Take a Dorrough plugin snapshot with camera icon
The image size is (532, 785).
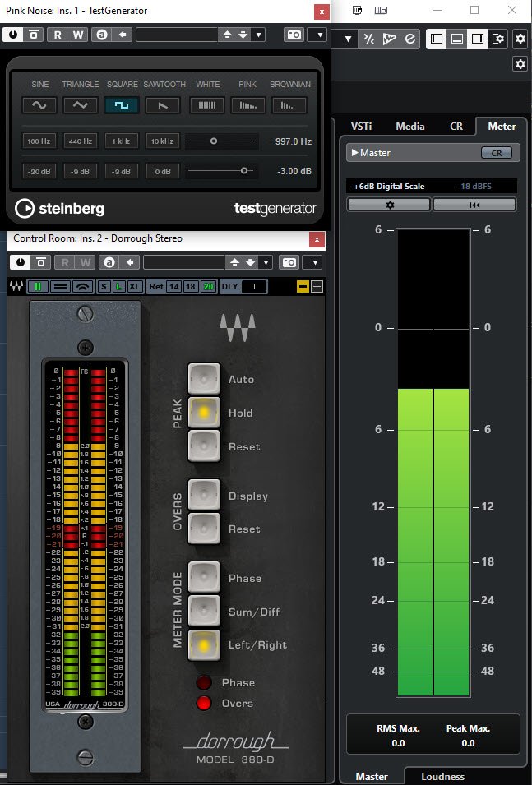click(289, 262)
